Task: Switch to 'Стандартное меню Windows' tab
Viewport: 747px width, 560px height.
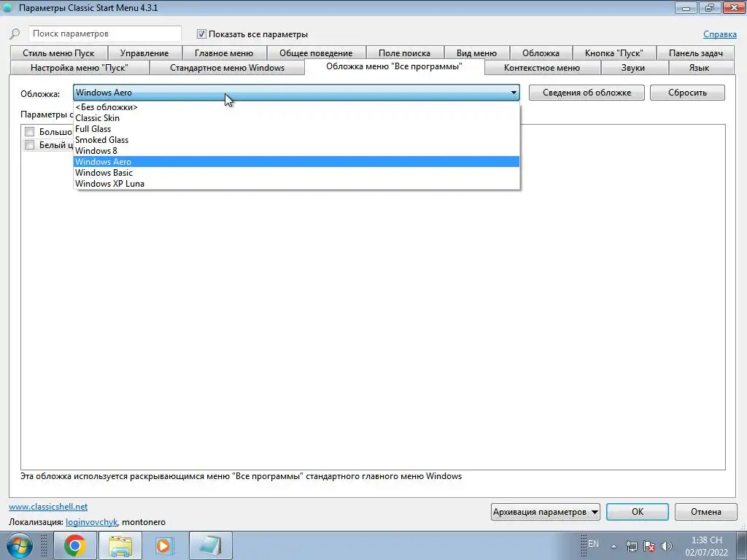Action: (x=228, y=68)
